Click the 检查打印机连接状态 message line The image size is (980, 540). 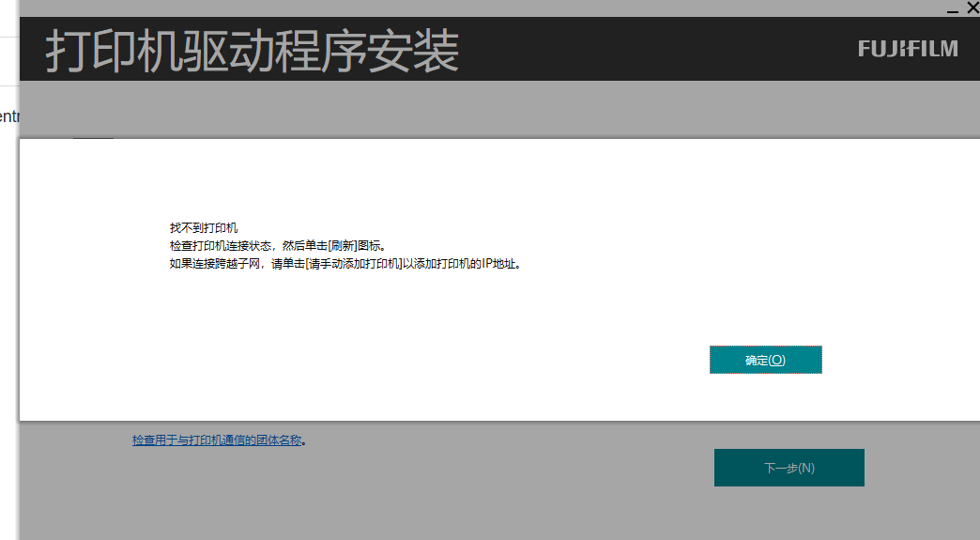pyautogui.click(x=280, y=246)
